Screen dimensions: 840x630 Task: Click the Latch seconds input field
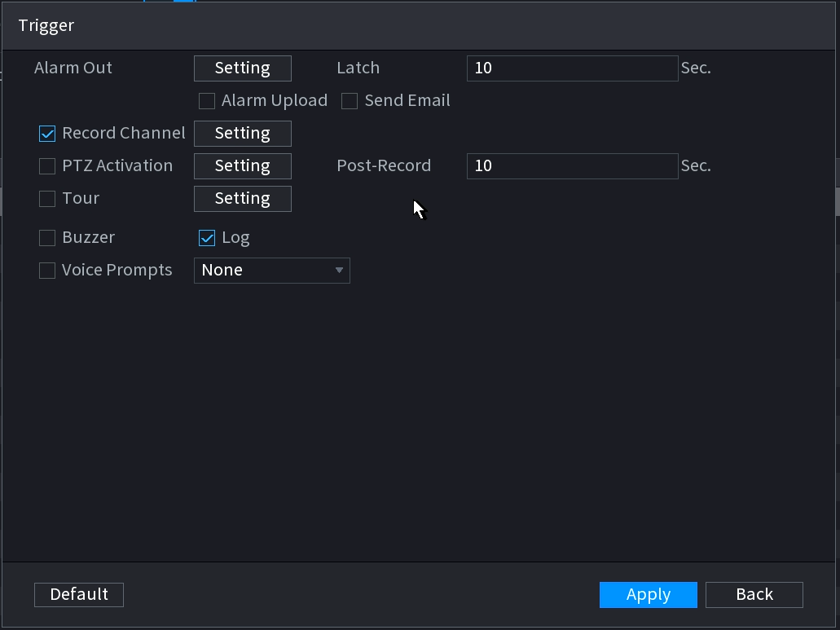tap(572, 68)
